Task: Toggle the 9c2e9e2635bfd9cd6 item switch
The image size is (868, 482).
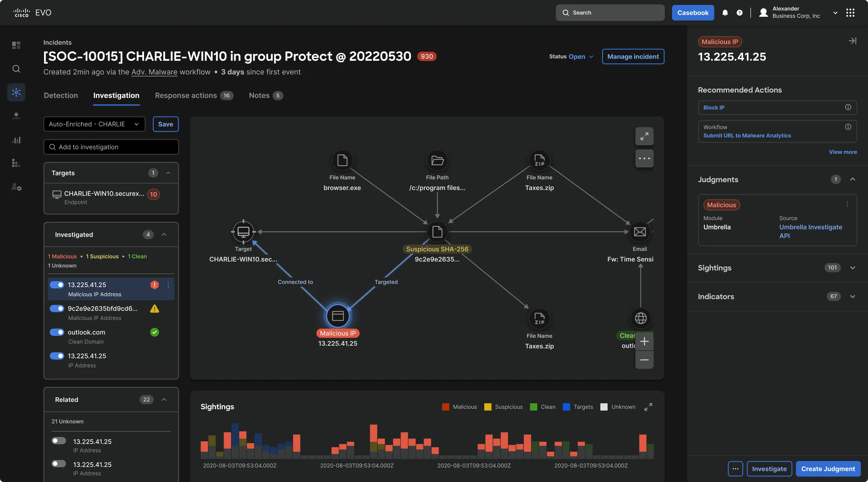Action: pyautogui.click(x=57, y=309)
